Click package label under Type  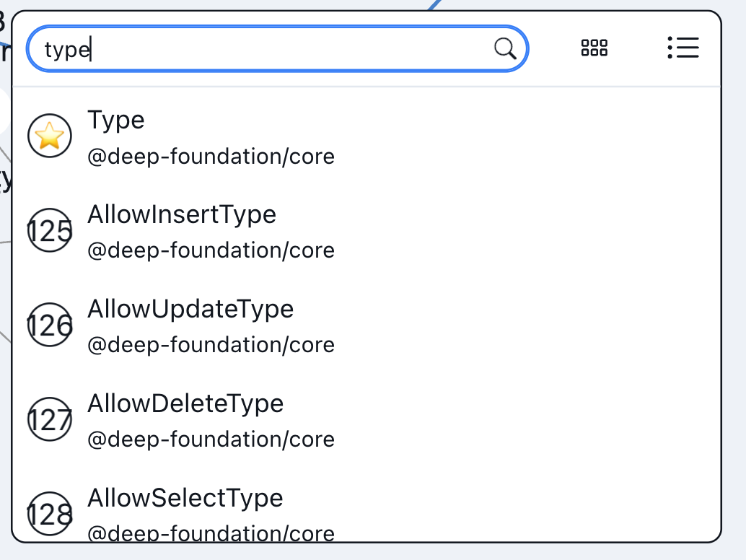click(x=211, y=157)
